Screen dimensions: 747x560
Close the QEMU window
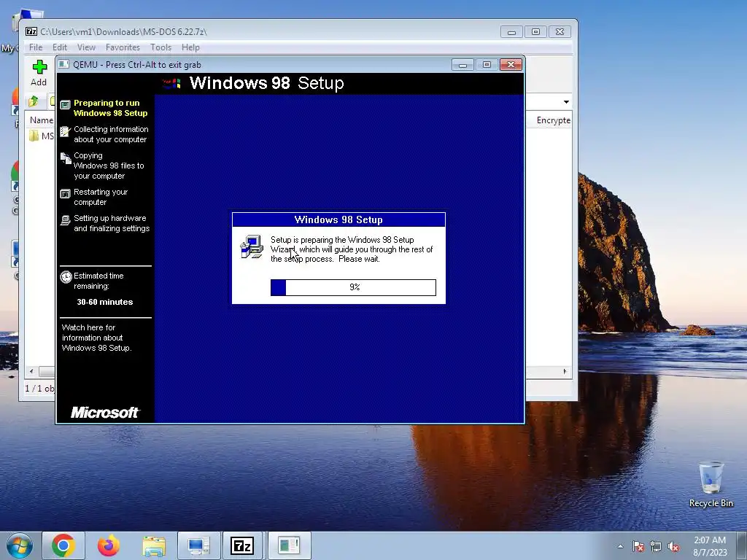(x=511, y=65)
